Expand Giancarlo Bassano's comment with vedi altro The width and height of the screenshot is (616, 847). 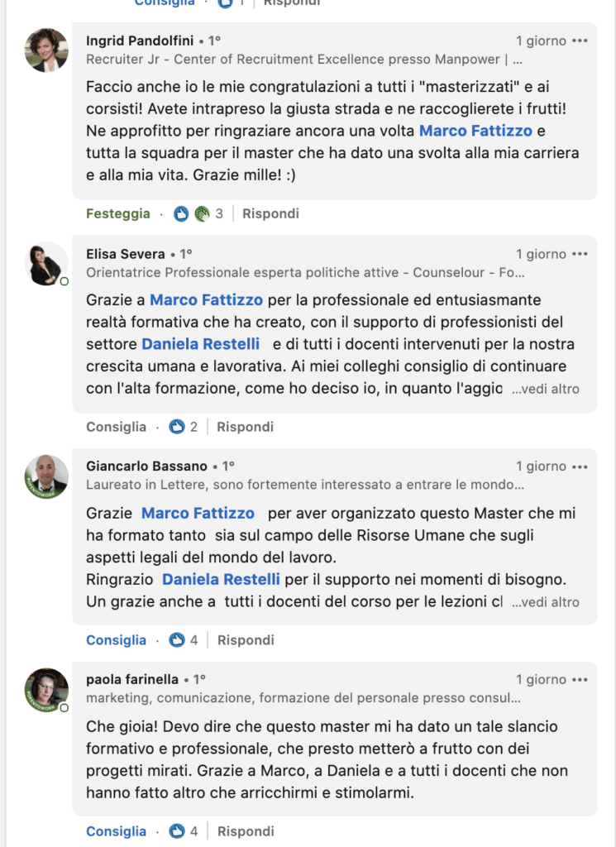pos(545,602)
